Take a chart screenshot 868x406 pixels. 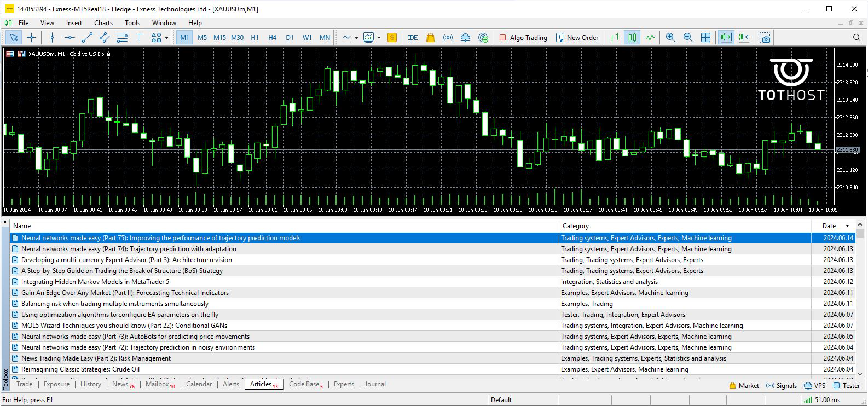pyautogui.click(x=765, y=37)
